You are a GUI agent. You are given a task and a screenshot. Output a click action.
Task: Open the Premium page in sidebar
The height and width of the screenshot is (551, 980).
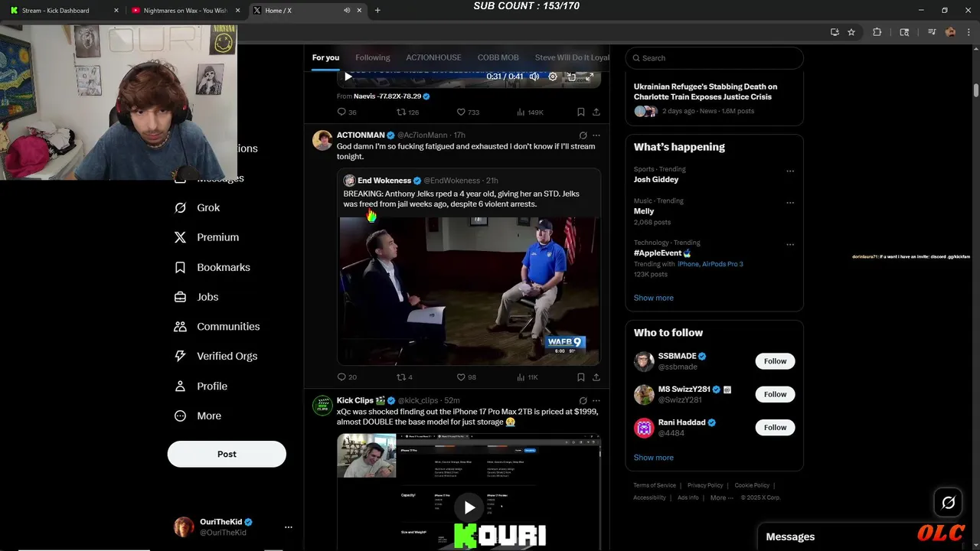[207, 237]
